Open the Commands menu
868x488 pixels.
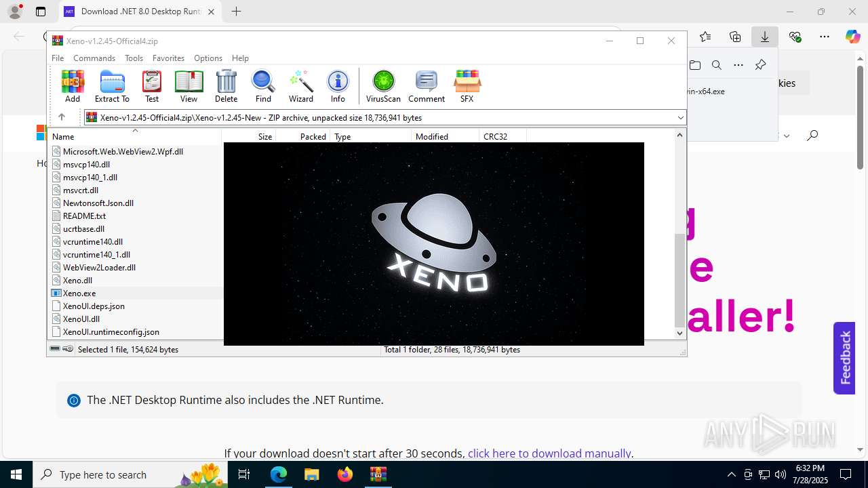94,58
